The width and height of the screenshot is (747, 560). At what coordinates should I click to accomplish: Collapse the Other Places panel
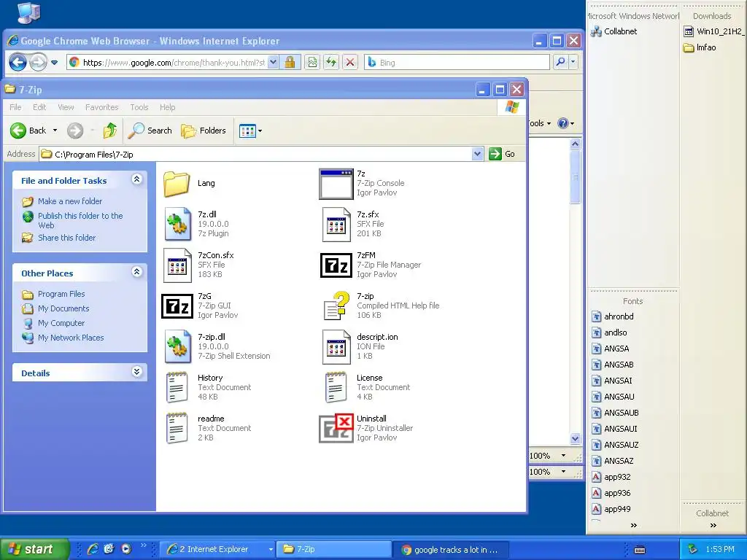(x=136, y=272)
